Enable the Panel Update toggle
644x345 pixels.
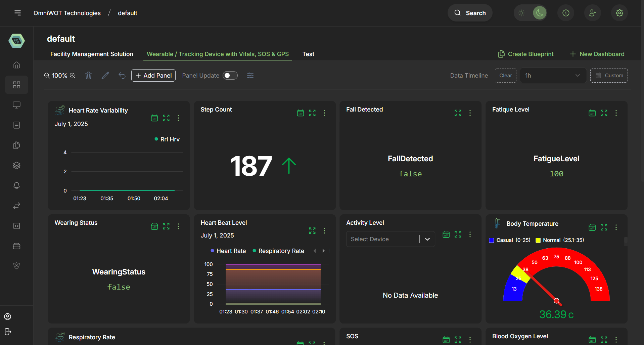click(x=230, y=75)
